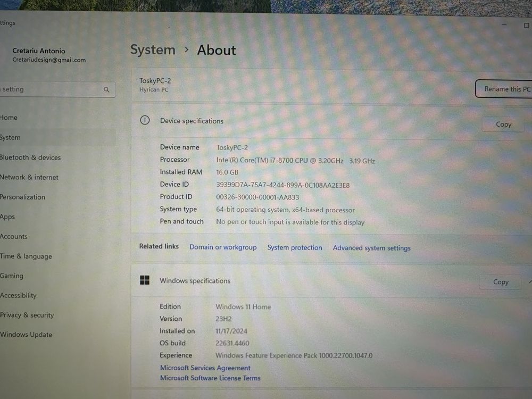Click the Product ID value 00326-30000-00001-AA833

(257, 197)
